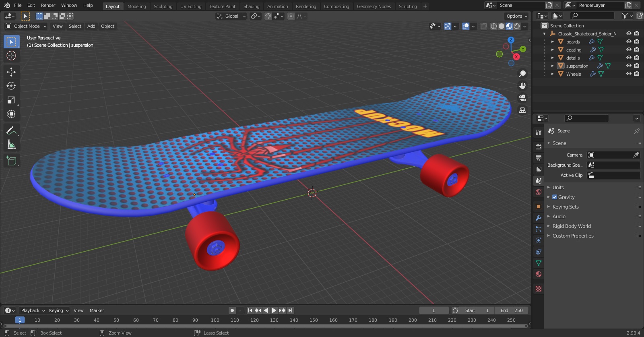Image resolution: width=644 pixels, height=337 pixels.
Task: Open the Material properties tab
Action: tap(539, 274)
